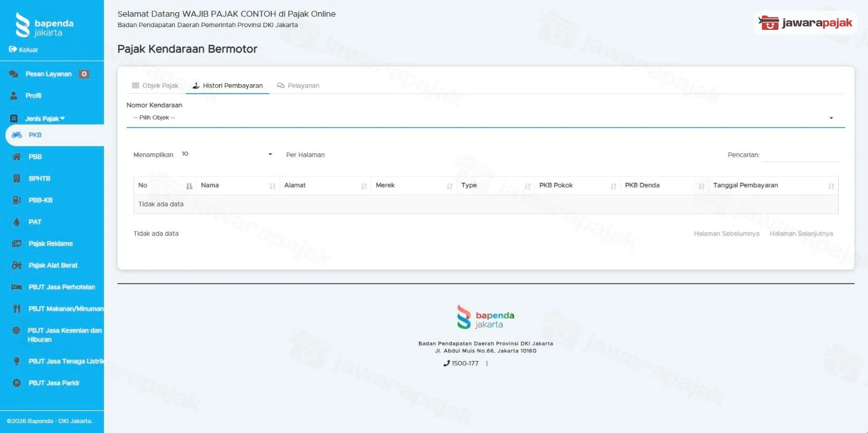Open Pesan Layanan chat icon

(14, 74)
